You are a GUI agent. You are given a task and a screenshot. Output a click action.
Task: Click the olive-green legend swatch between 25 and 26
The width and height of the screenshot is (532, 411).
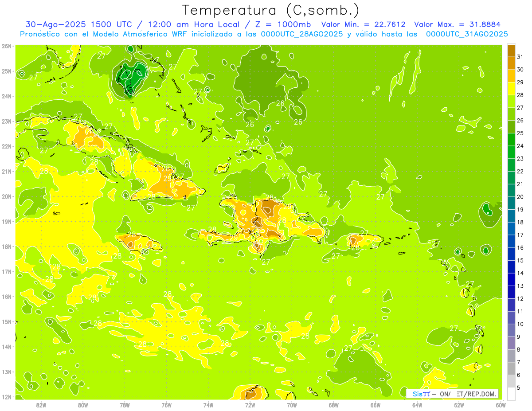pos(512,127)
